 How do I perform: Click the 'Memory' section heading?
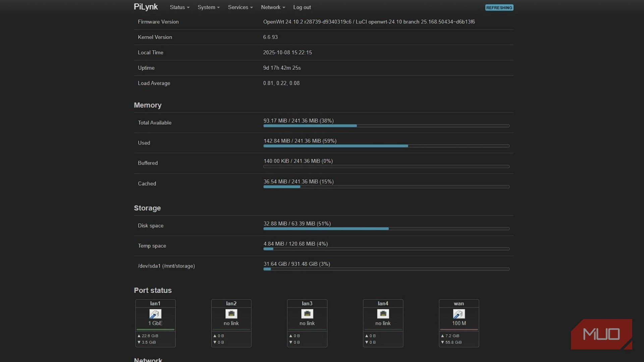[148, 105]
